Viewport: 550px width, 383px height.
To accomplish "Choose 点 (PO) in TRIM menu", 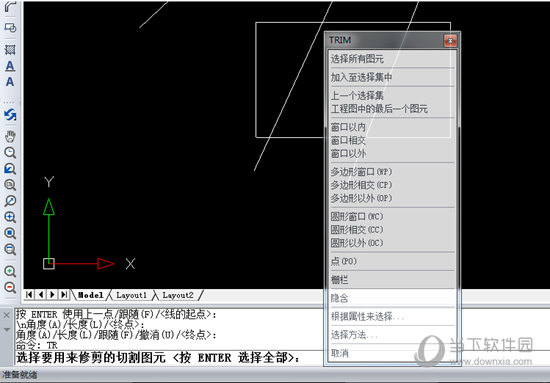I will [x=392, y=261].
